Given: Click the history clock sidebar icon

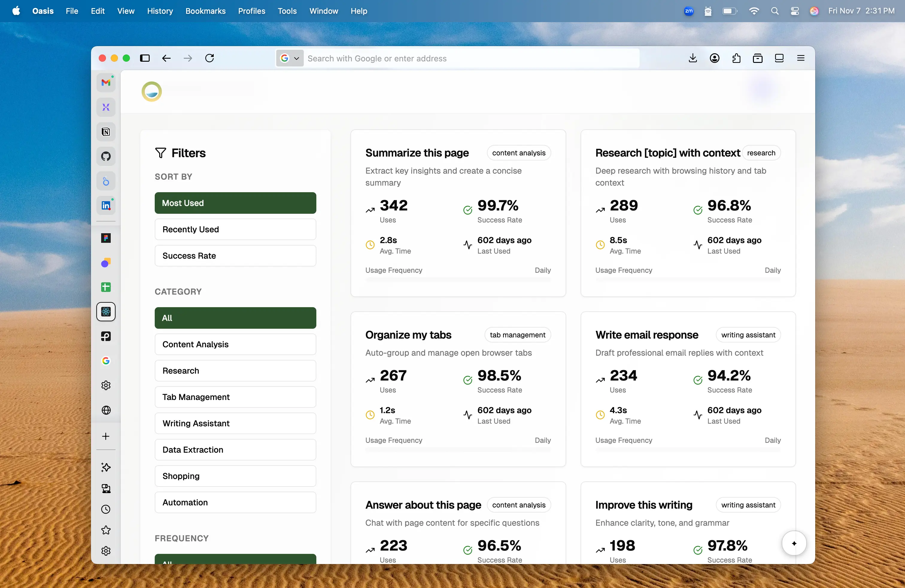Looking at the screenshot, I should [106, 509].
